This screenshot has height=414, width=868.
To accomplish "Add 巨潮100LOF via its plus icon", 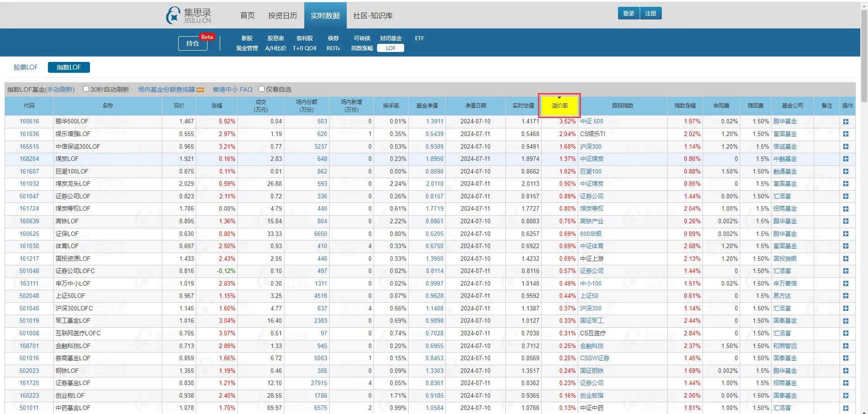I will point(845,171).
